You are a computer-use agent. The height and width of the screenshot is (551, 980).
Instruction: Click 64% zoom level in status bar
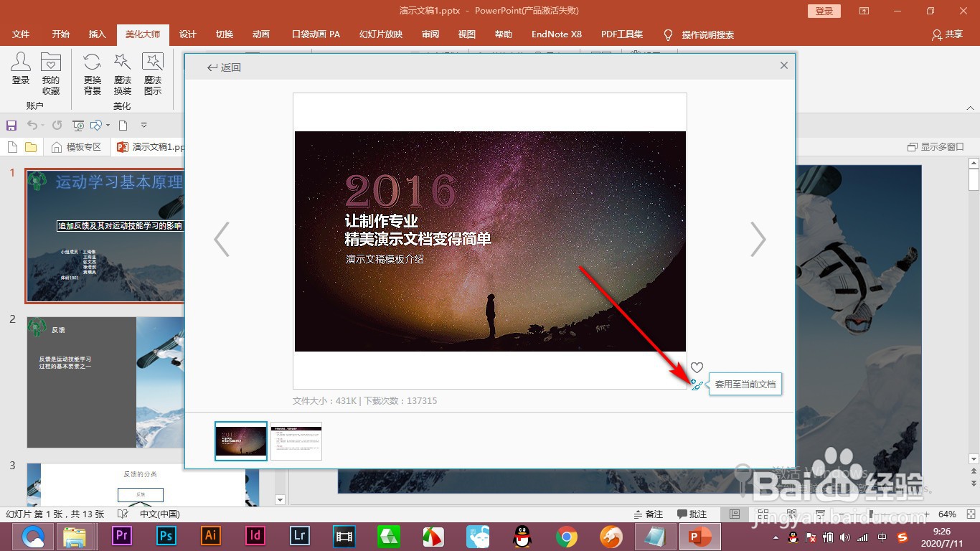pyautogui.click(x=947, y=514)
